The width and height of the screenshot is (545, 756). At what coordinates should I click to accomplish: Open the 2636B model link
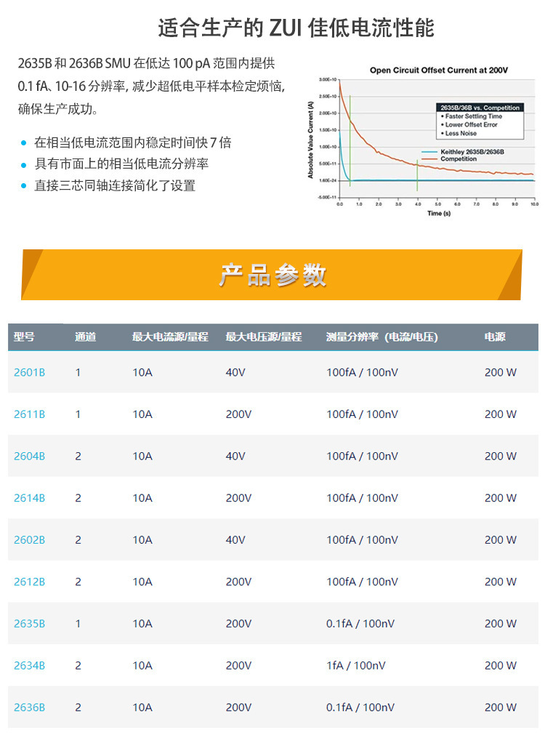tap(29, 708)
